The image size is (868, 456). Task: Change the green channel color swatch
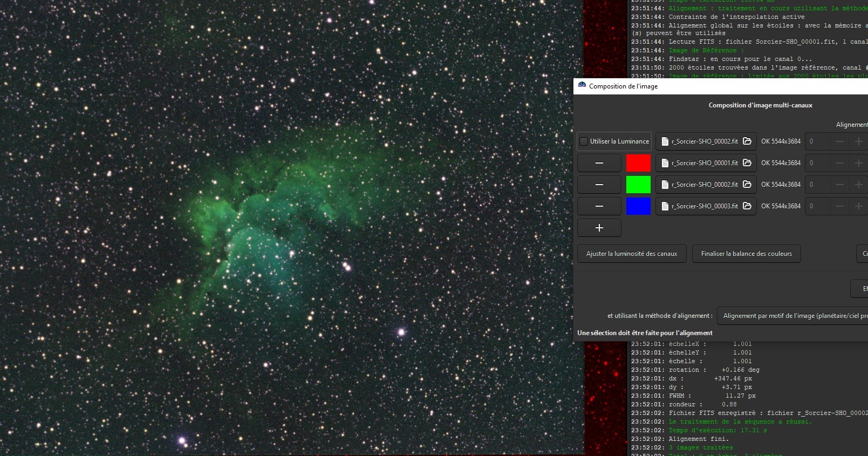[638, 185]
